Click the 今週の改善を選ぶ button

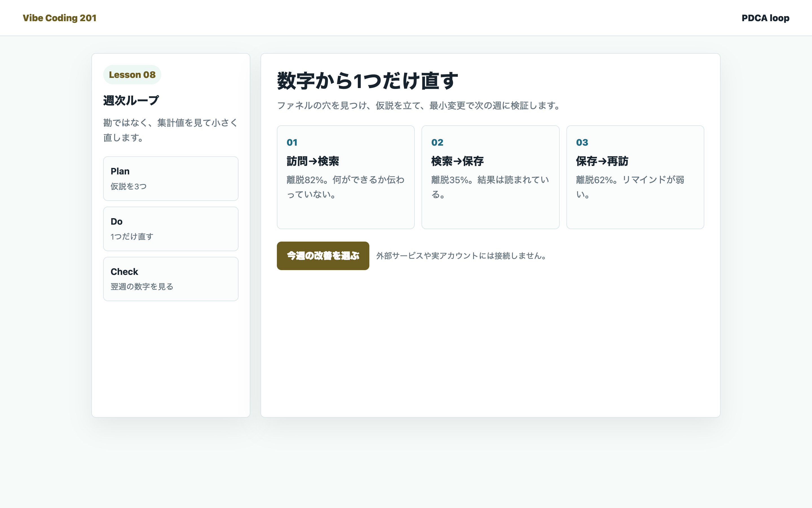(x=323, y=256)
